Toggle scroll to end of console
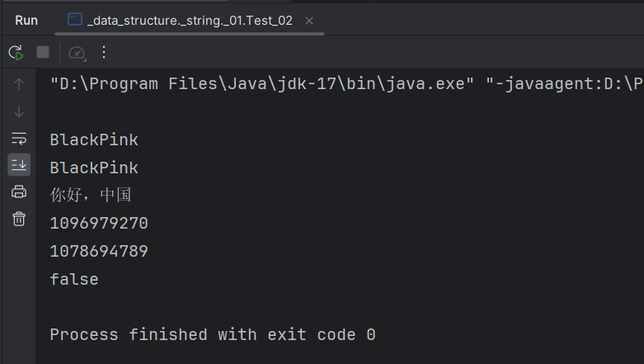644x364 pixels. click(19, 165)
